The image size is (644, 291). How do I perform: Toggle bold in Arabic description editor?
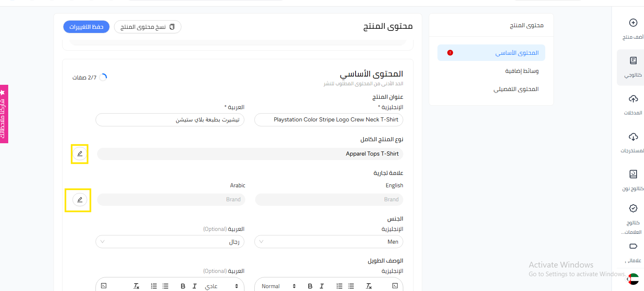[x=183, y=286]
